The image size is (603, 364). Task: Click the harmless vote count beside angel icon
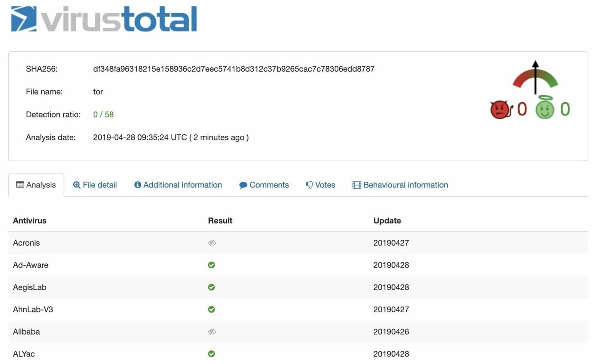pyautogui.click(x=565, y=109)
